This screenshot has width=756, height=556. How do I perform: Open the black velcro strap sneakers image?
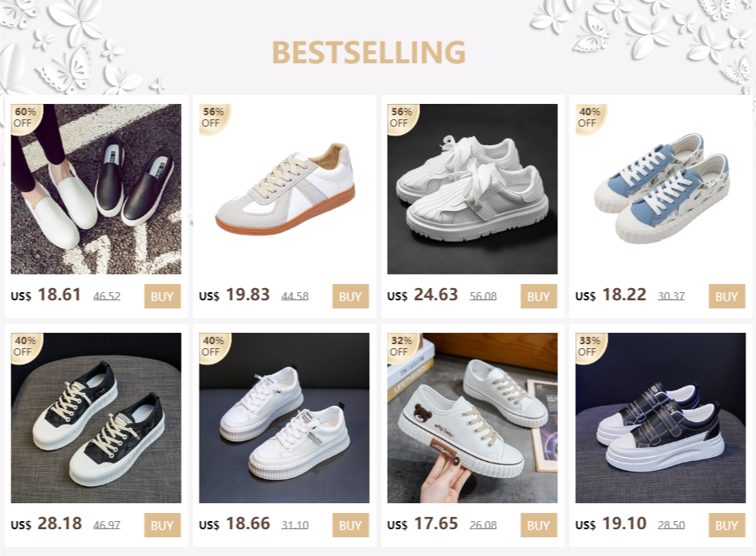click(x=660, y=418)
